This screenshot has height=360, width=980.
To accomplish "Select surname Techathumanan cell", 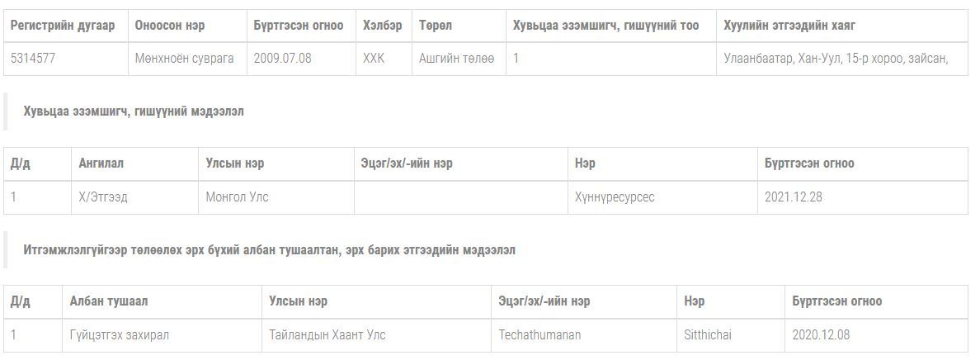I will 584,335.
